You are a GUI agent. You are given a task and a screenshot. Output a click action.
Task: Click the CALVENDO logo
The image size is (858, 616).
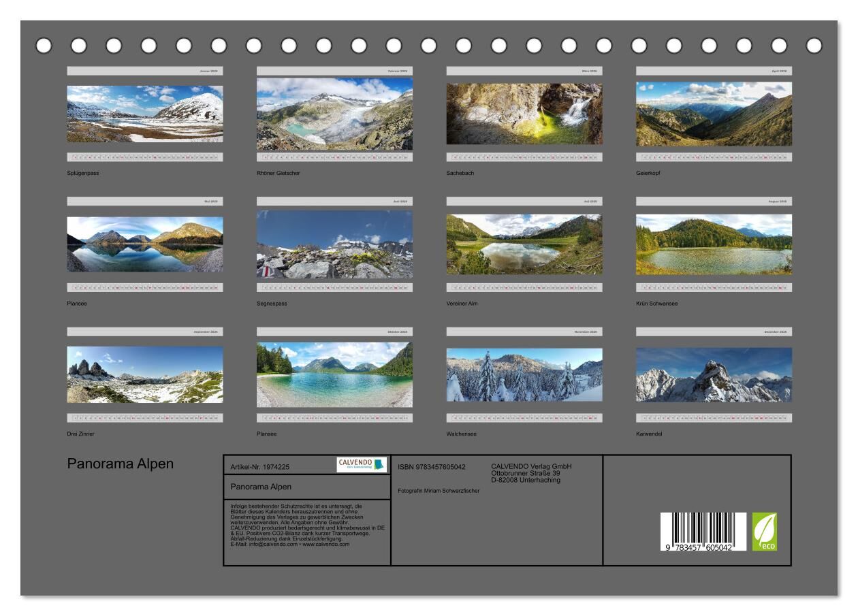pos(362,465)
